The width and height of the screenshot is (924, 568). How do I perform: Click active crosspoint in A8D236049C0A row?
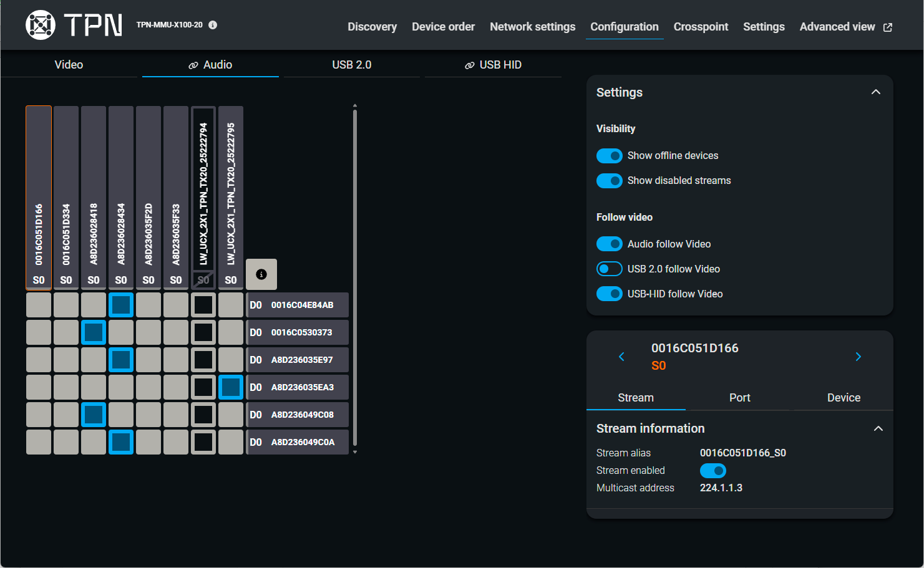(x=121, y=442)
